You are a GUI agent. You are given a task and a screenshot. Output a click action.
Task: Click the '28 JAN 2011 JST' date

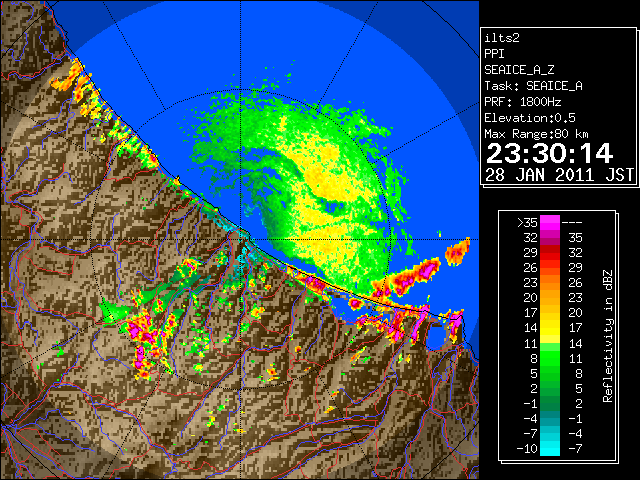[559, 175]
